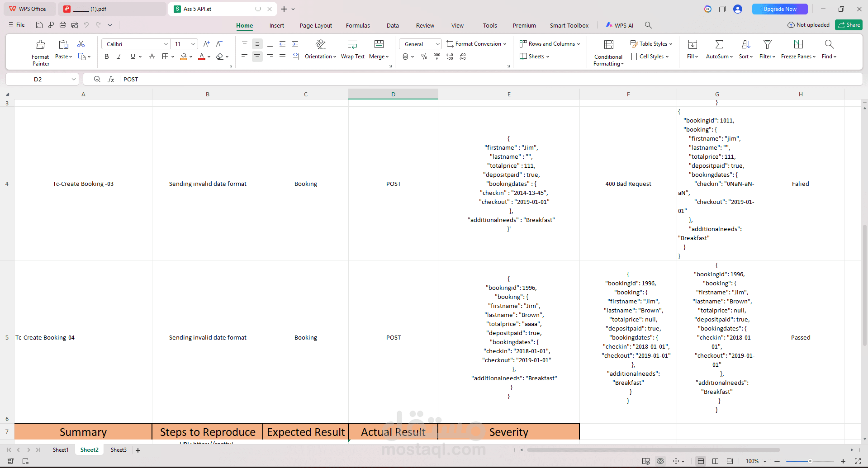Click the formula bar input showing POST

[x=491, y=79]
